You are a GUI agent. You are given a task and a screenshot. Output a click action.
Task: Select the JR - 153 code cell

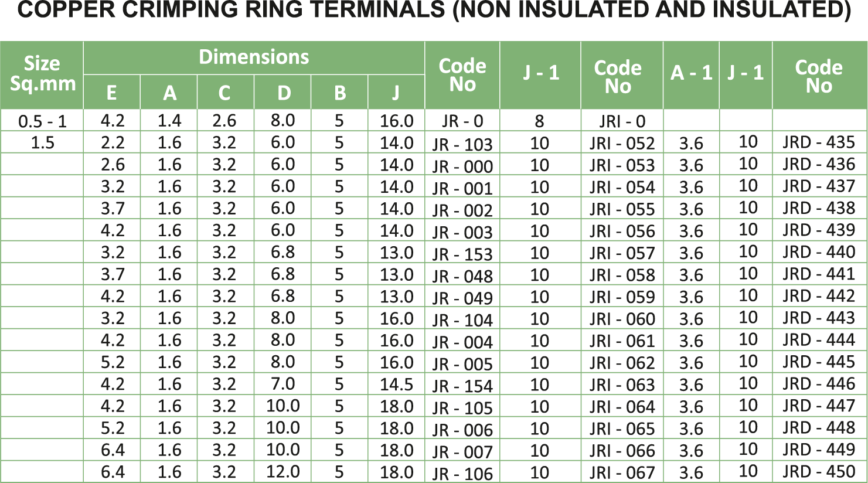click(462, 254)
